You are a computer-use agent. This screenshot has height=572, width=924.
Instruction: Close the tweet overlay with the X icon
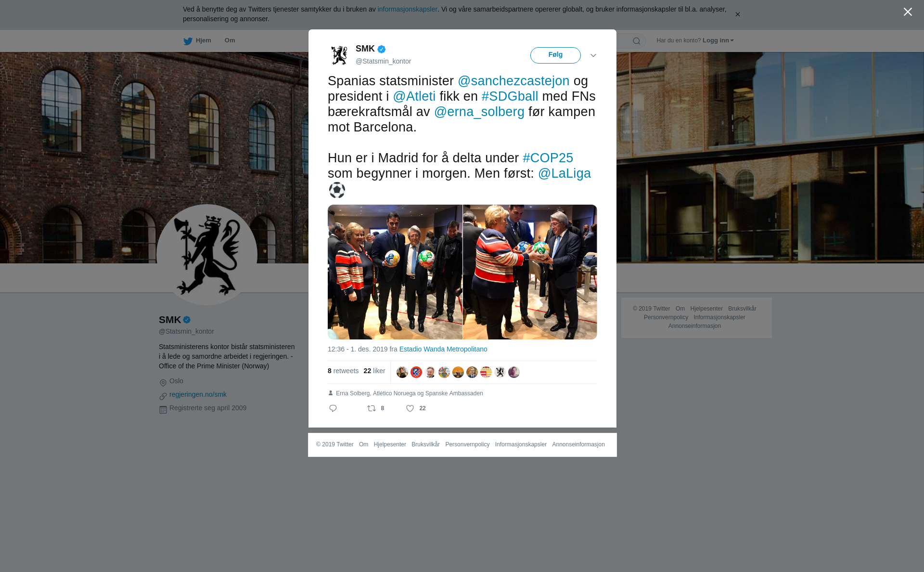[x=908, y=12]
